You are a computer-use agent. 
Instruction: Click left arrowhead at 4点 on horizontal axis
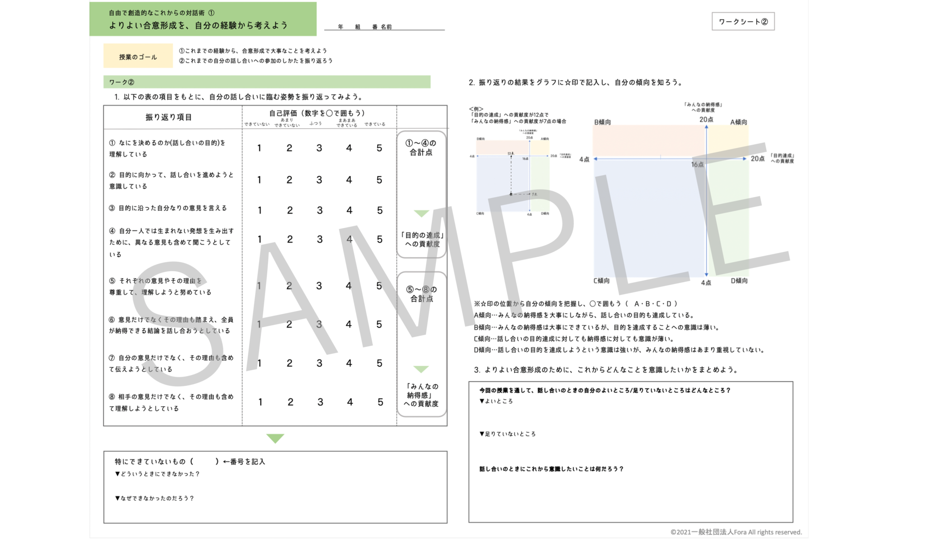click(x=596, y=159)
